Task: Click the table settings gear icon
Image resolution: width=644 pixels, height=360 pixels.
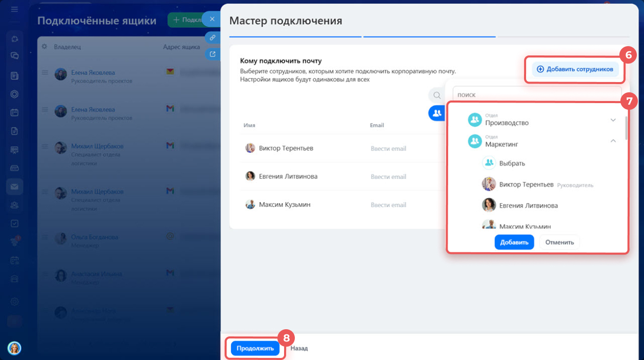Action: click(44, 47)
